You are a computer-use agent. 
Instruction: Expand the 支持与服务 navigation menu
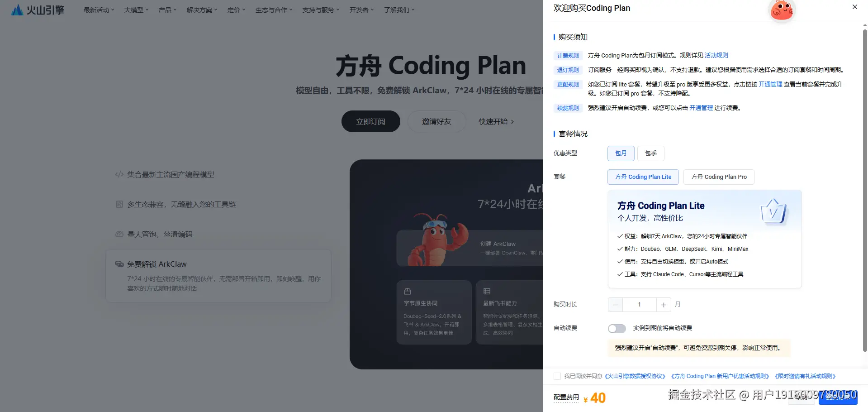pos(321,10)
